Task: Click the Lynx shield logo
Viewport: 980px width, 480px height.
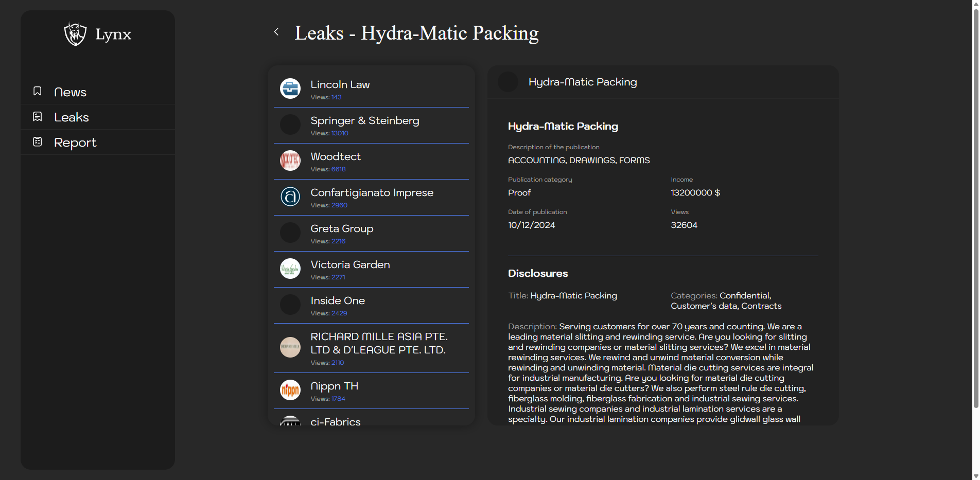Action: (x=75, y=34)
